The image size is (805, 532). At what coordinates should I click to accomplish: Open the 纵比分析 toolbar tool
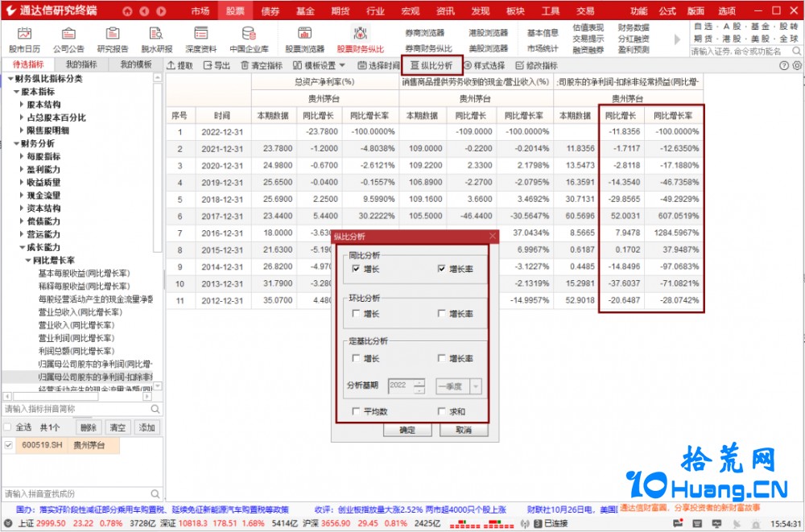tap(431, 65)
